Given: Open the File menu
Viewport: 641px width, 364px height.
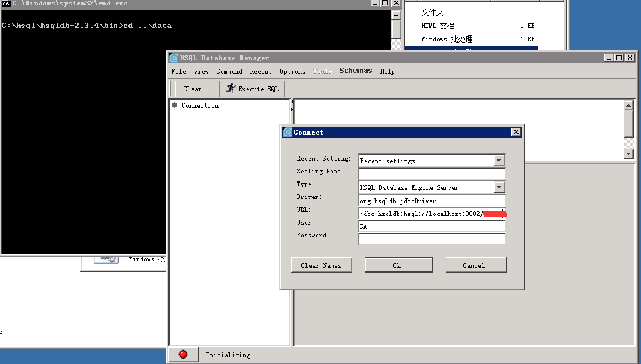Looking at the screenshot, I should 178,71.
